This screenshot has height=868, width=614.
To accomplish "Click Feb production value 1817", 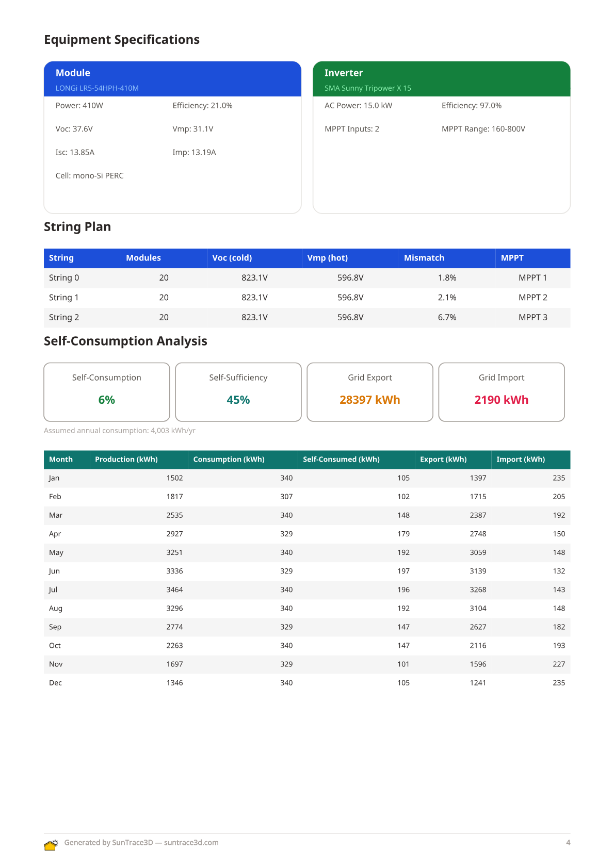I will [x=174, y=497].
